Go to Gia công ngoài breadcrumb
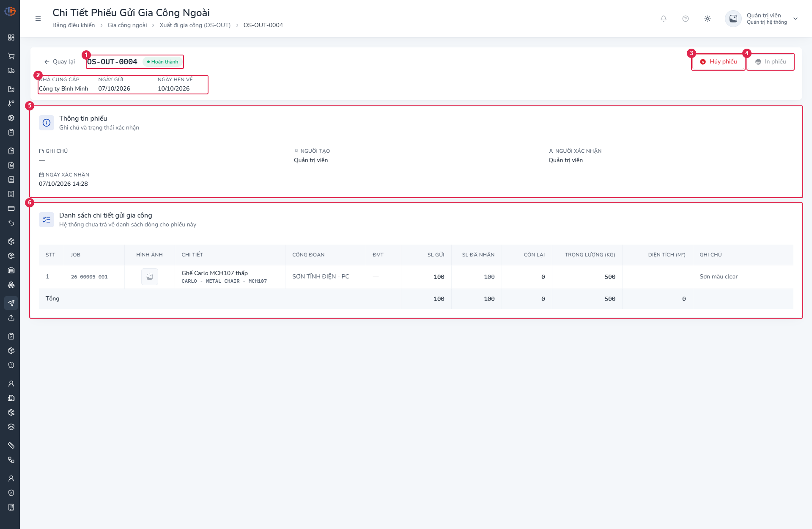 pos(127,25)
